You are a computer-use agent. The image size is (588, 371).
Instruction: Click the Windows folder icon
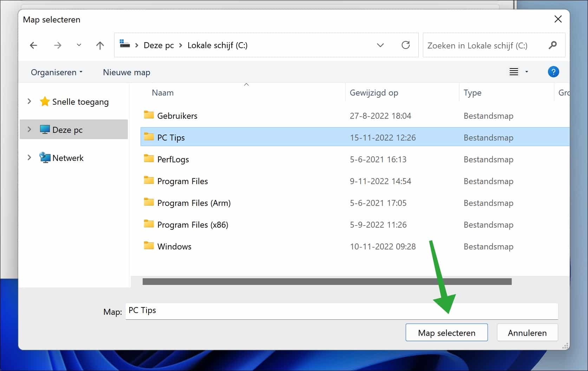tap(149, 246)
